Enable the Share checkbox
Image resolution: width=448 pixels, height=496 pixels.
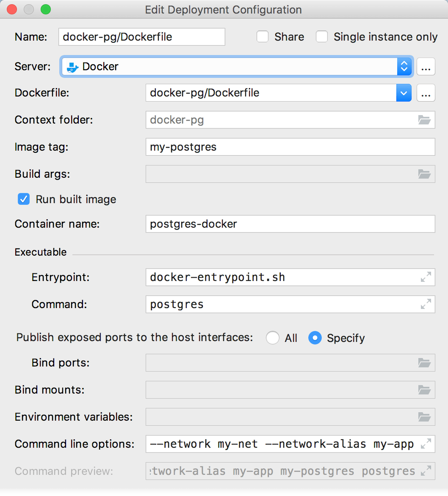pos(263,37)
